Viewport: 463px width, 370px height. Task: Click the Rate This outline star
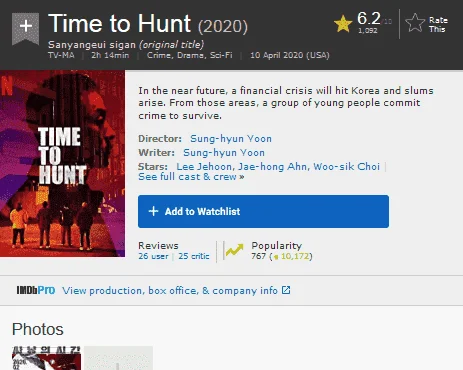(415, 23)
